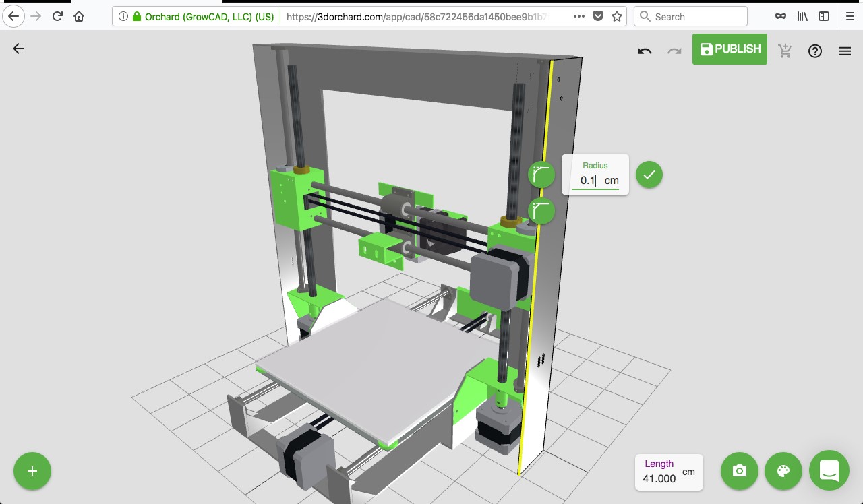Confirm radius with the green checkmark

tap(649, 175)
